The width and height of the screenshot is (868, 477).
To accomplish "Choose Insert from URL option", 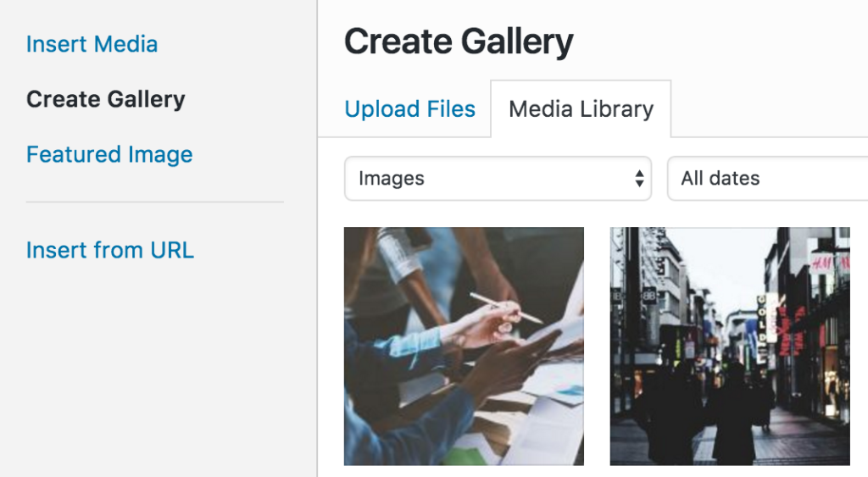I will (x=109, y=250).
